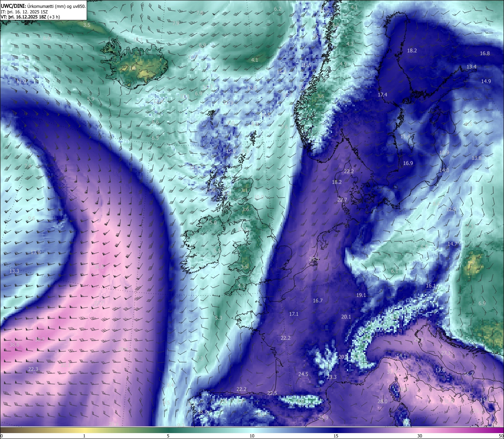The image size is (504, 439).
Task: Click the 22.7 value on the map
Action: point(342,200)
